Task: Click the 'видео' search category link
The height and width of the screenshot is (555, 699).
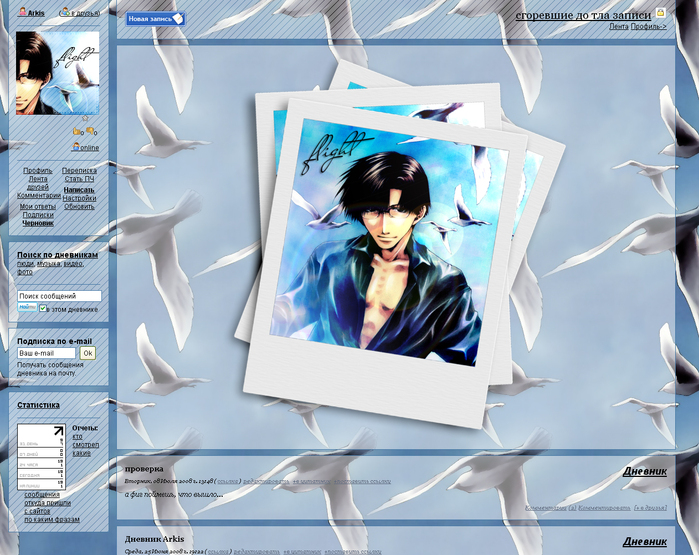Action: (73, 263)
